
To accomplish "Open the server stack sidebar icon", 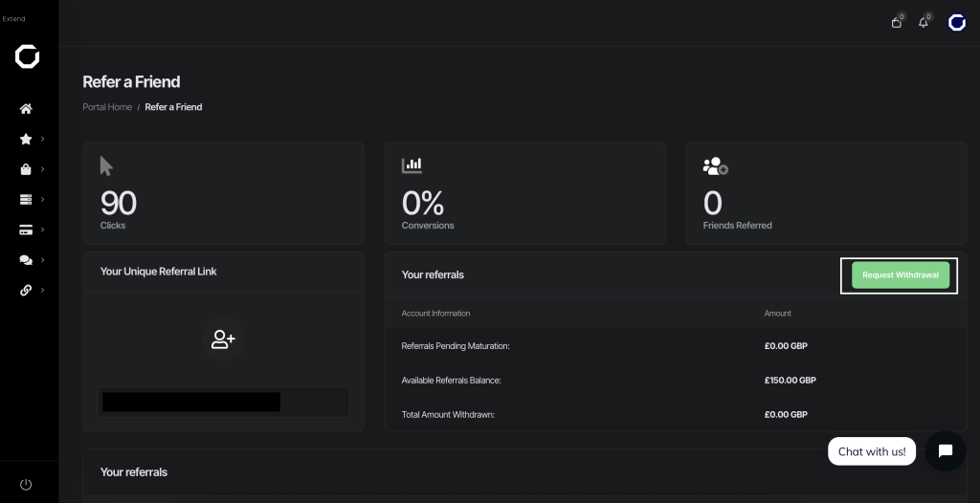I will [26, 199].
